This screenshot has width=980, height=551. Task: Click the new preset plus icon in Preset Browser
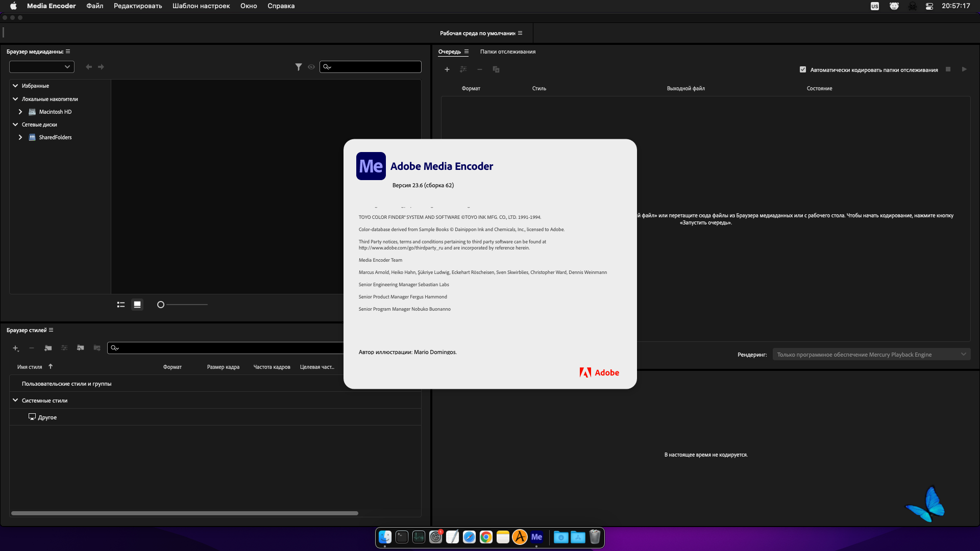coord(15,348)
